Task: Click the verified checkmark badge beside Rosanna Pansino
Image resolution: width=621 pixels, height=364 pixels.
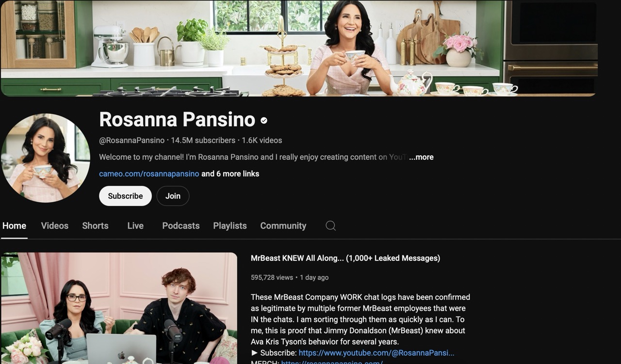Action: tap(264, 120)
